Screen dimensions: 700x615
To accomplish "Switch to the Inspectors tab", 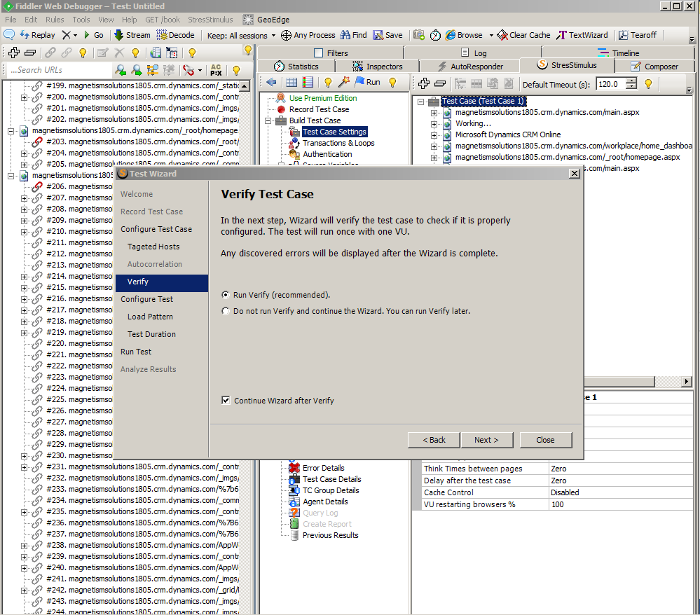I will (377, 67).
